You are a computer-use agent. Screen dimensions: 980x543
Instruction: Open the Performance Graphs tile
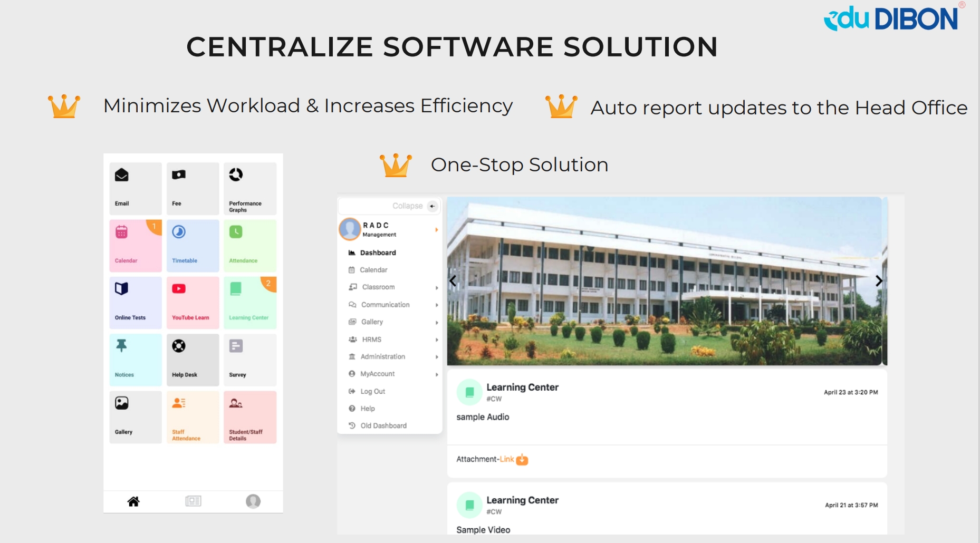click(x=250, y=188)
